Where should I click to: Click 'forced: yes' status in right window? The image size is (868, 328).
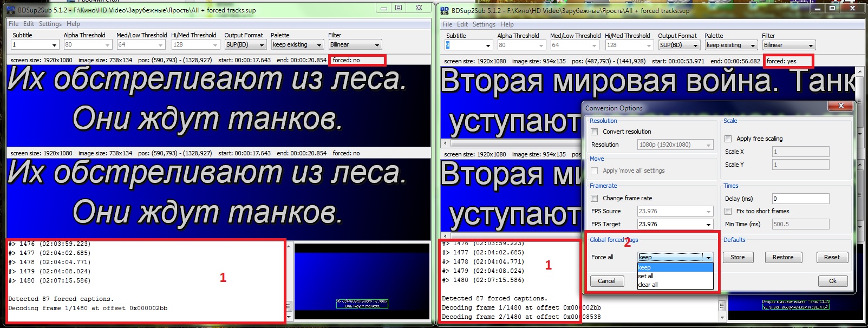(781, 61)
